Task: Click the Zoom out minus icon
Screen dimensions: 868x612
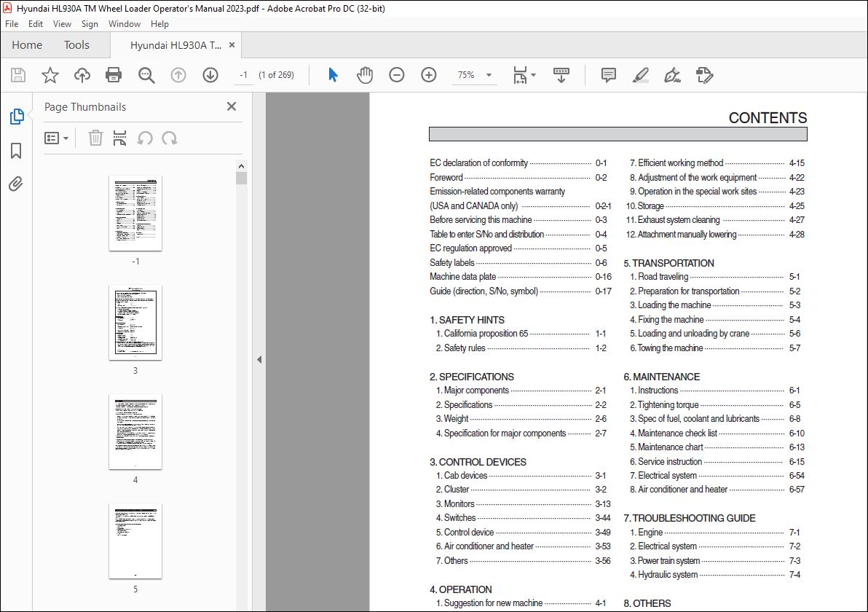Action: pos(396,75)
